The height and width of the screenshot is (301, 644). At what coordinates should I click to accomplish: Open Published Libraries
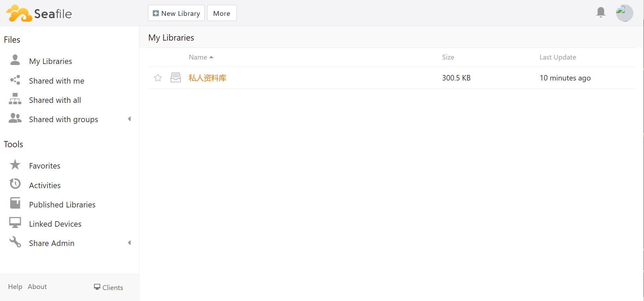click(x=62, y=205)
